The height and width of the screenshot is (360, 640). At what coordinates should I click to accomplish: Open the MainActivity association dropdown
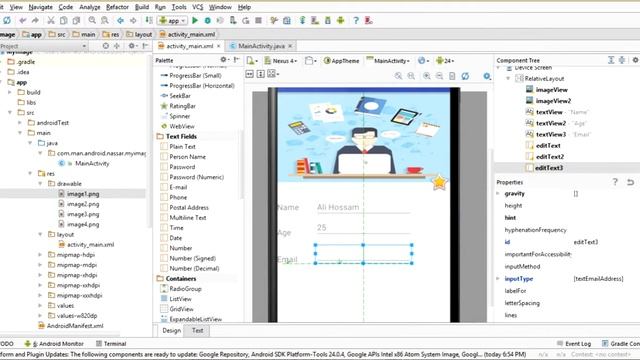click(x=388, y=60)
